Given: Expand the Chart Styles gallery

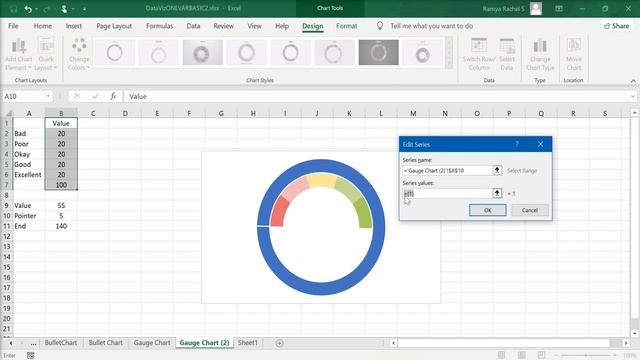Looking at the screenshot, I should pyautogui.click(x=449, y=64).
